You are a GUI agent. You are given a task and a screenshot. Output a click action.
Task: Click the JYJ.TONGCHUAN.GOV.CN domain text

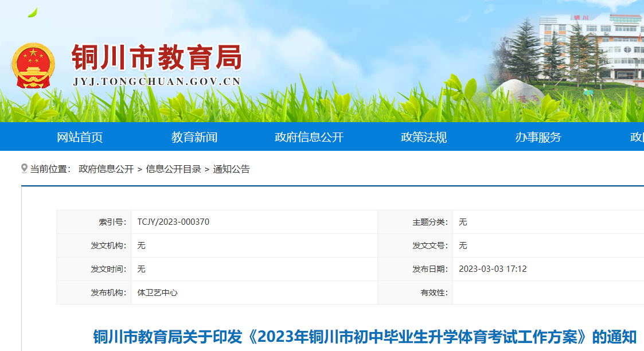(x=157, y=82)
